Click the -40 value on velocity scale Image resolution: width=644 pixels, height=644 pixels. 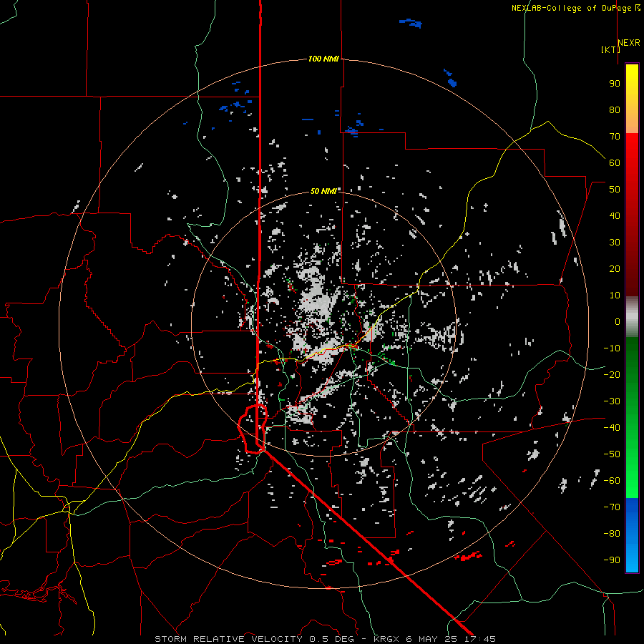612,428
